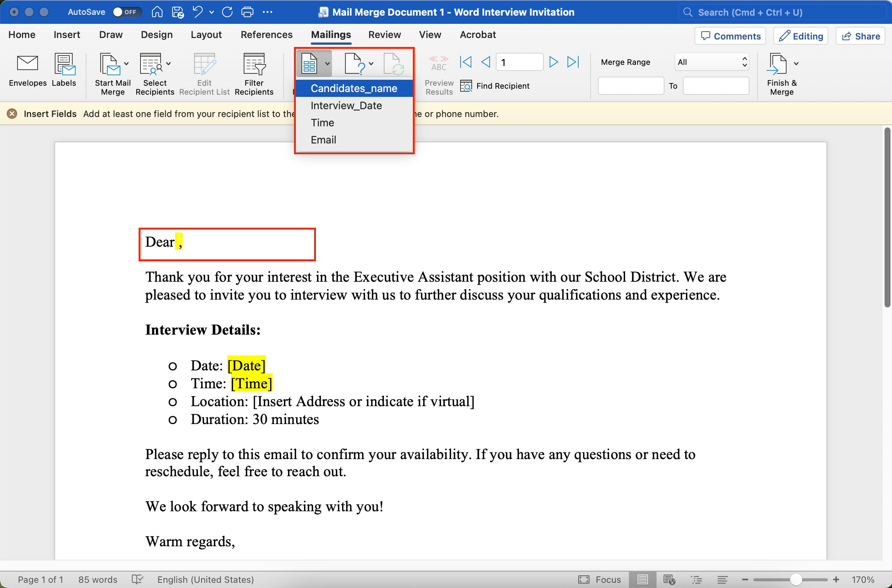892x588 pixels.
Task: Click the Share button
Action: [860, 36]
